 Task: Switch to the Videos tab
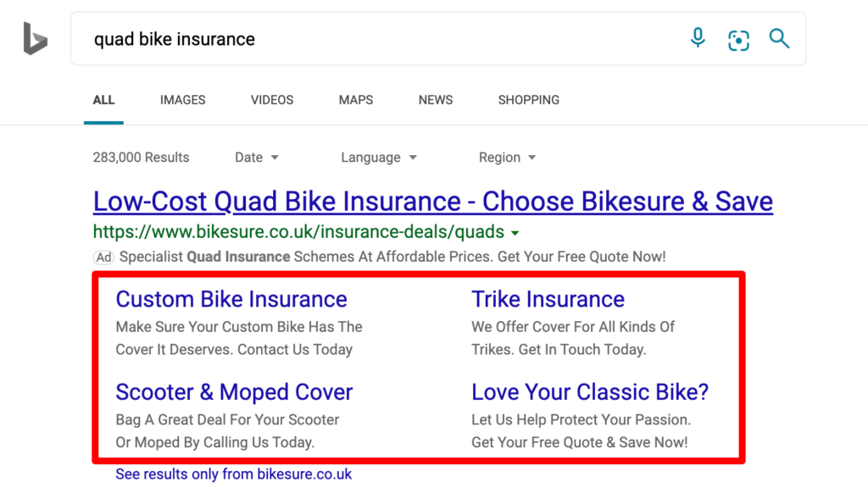click(x=272, y=100)
